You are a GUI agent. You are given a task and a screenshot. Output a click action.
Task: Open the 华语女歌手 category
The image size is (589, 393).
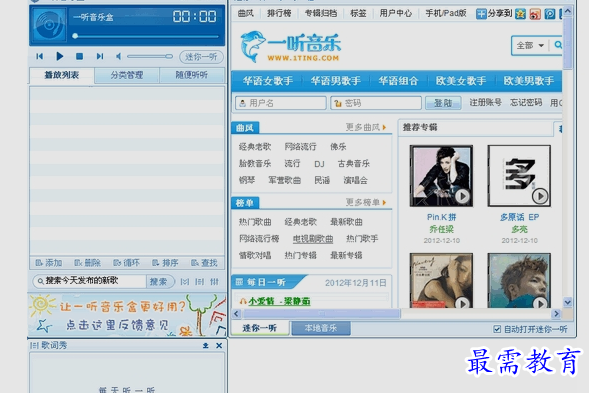pyautogui.click(x=267, y=81)
